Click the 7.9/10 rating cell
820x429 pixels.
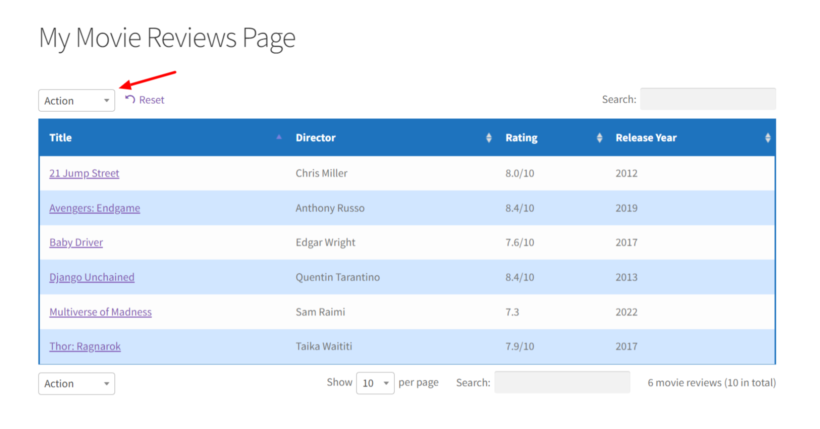(520, 346)
